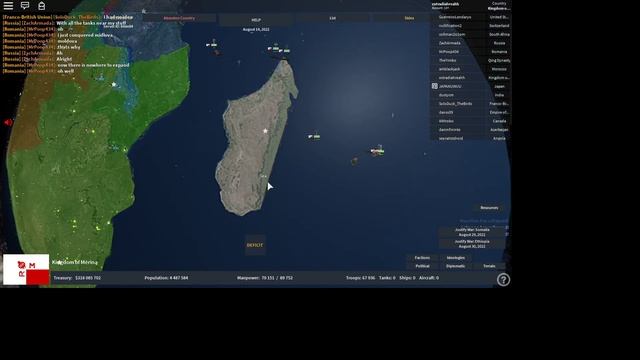Open the Roblox backpack icon

click(x=42, y=6)
